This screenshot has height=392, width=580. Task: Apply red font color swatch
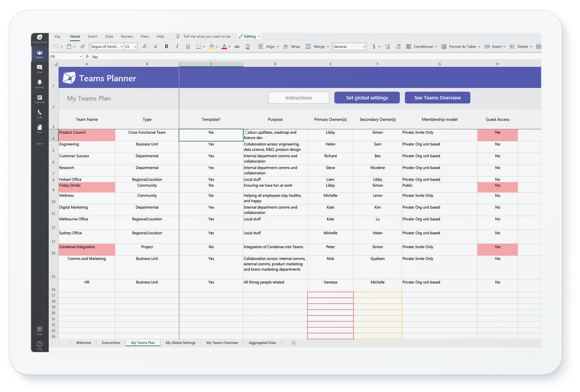pyautogui.click(x=224, y=46)
